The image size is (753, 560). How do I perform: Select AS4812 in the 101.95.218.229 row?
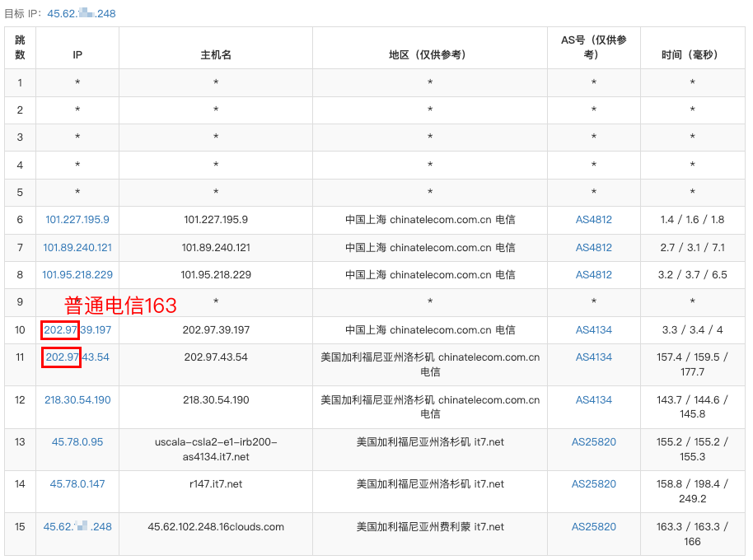pos(593,275)
